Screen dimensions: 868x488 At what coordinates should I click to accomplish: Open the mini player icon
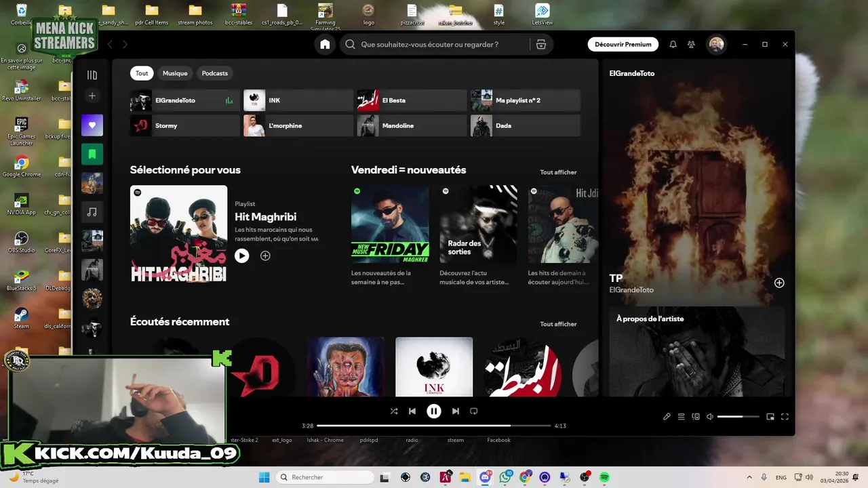click(770, 417)
